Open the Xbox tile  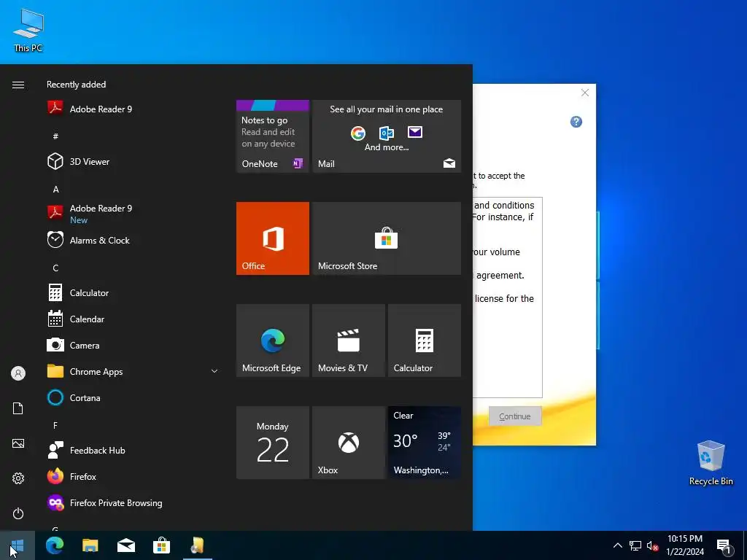click(x=348, y=443)
